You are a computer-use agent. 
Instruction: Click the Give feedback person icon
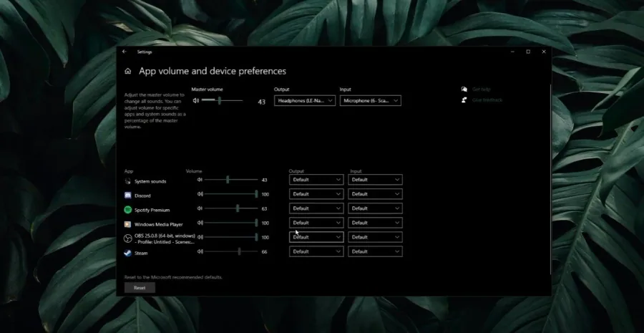tap(464, 100)
